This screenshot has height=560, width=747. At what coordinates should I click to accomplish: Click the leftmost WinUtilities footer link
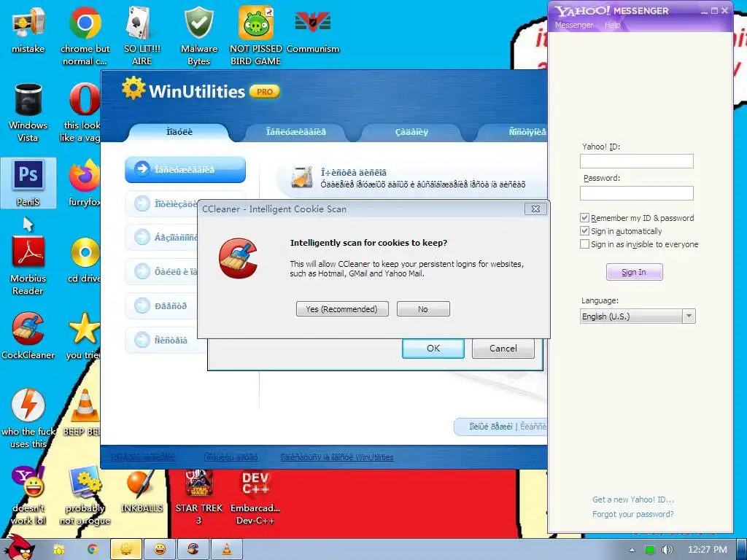(x=143, y=457)
